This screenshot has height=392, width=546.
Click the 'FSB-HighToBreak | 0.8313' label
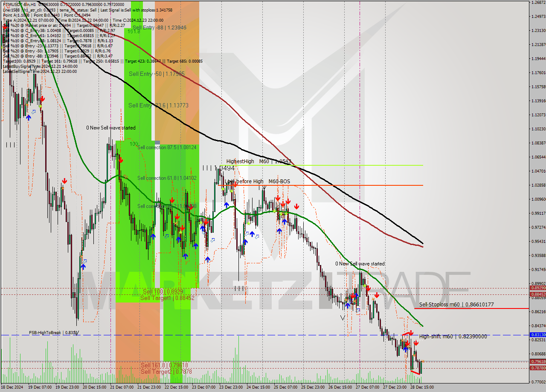(x=54, y=333)
